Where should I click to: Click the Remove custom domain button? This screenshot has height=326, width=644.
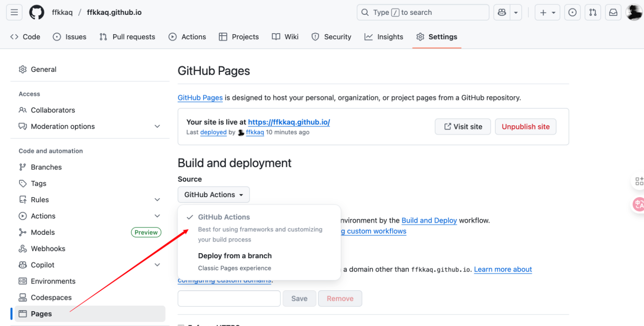340,298
